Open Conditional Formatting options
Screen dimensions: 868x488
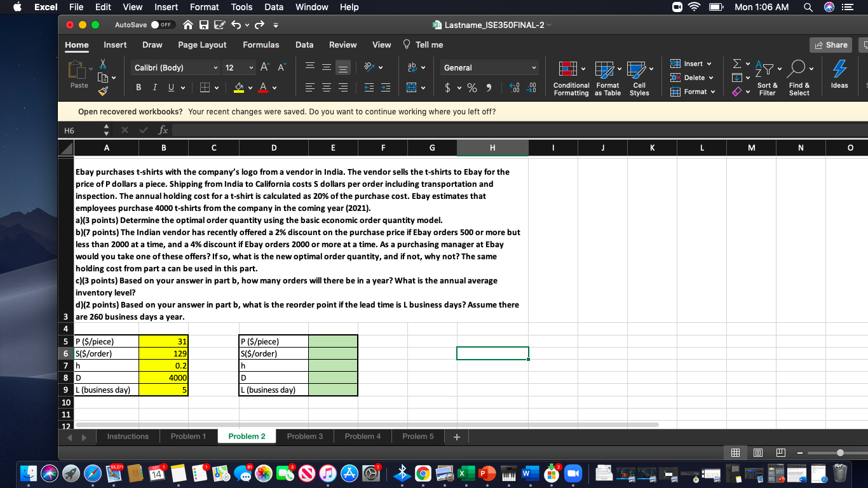[570, 76]
